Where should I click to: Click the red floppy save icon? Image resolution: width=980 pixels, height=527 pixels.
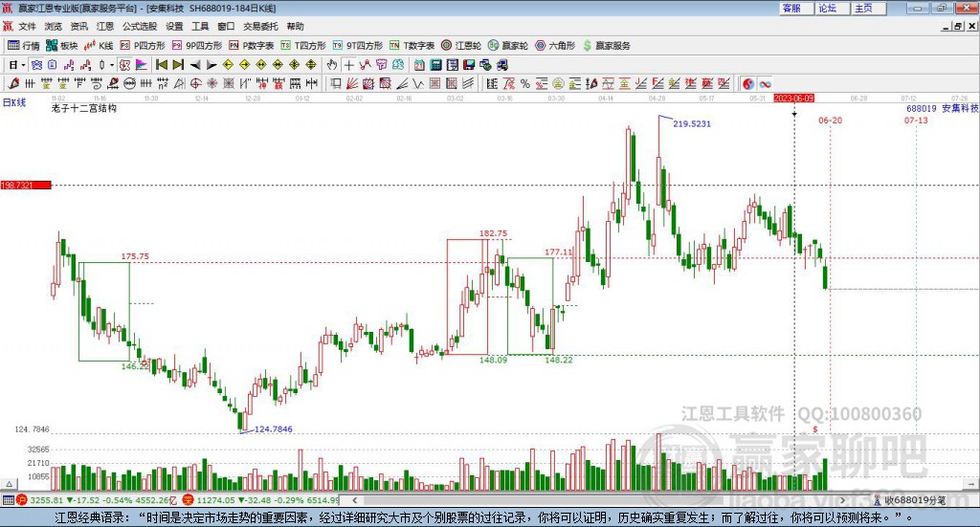tap(469, 65)
